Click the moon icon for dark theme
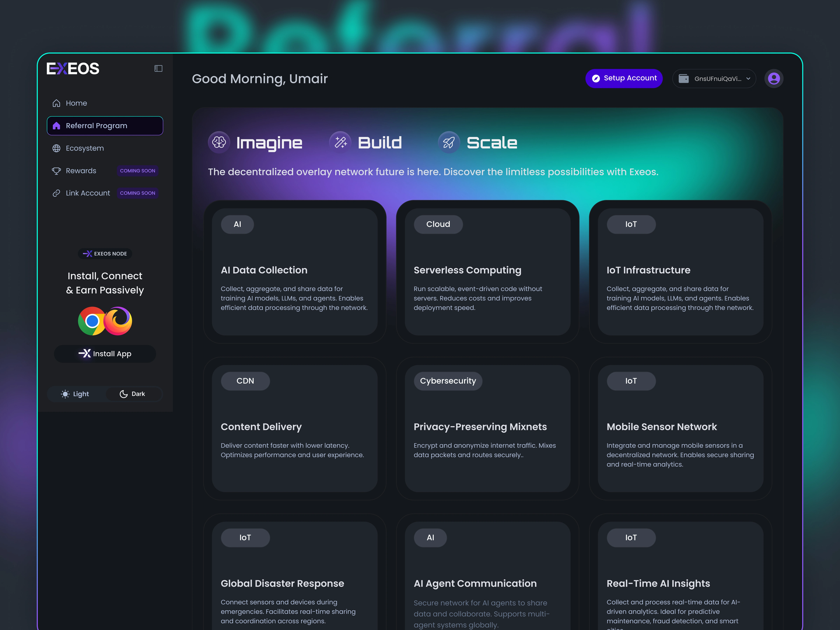This screenshot has width=840, height=630. pyautogui.click(x=124, y=394)
